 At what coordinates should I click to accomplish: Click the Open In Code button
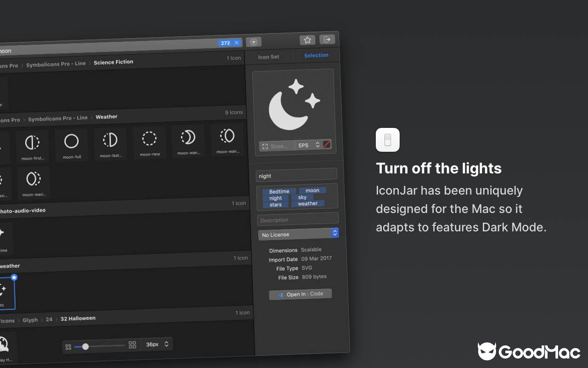[300, 294]
